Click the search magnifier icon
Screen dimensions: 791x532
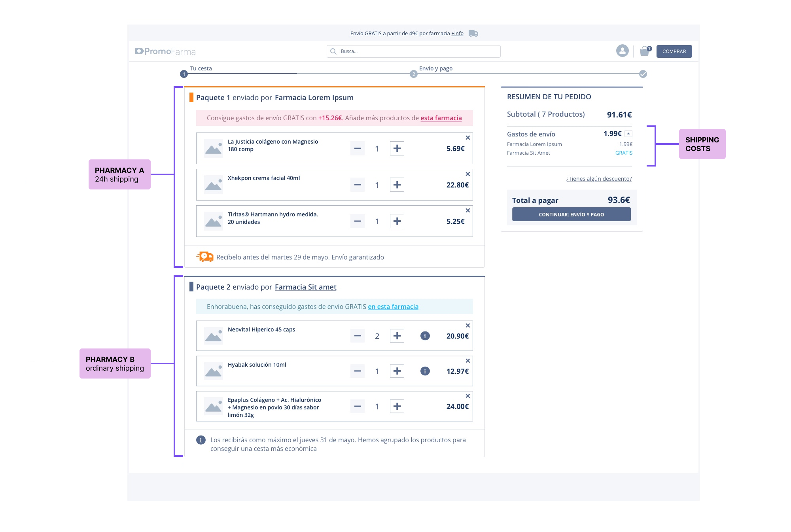tap(333, 51)
